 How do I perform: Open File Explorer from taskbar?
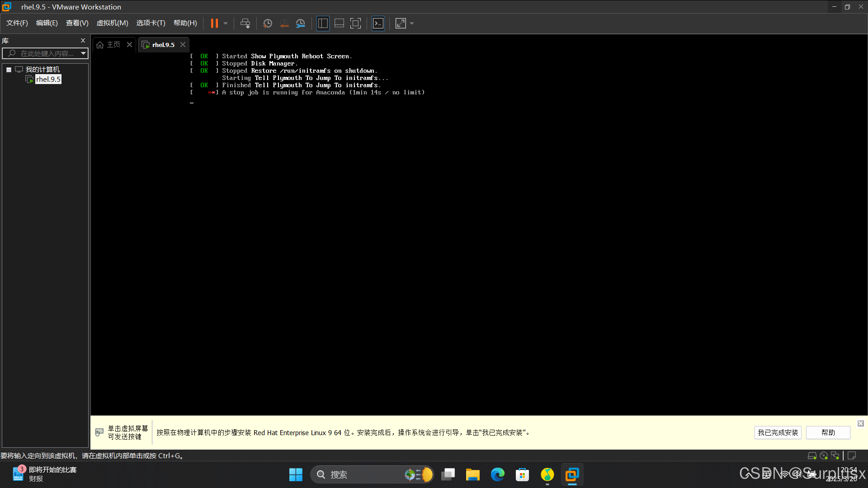tap(473, 474)
